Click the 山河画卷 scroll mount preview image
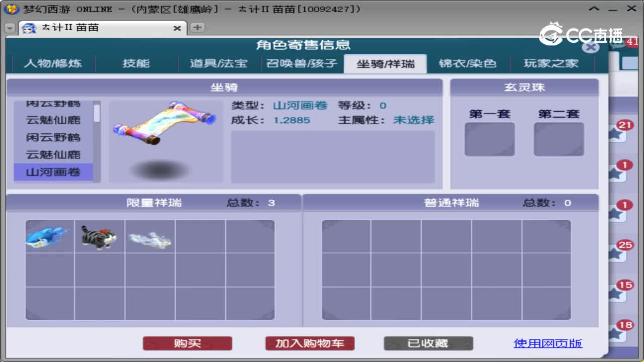This screenshot has width=644, height=362. (x=166, y=125)
